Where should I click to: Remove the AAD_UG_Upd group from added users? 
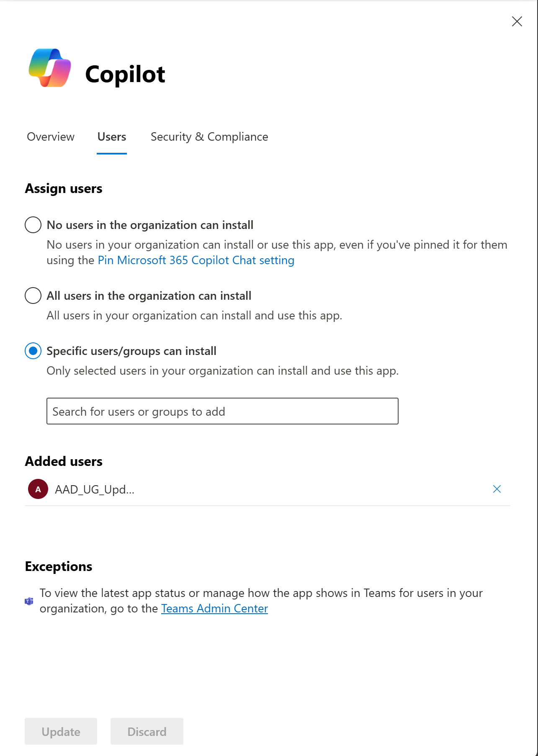tap(497, 489)
